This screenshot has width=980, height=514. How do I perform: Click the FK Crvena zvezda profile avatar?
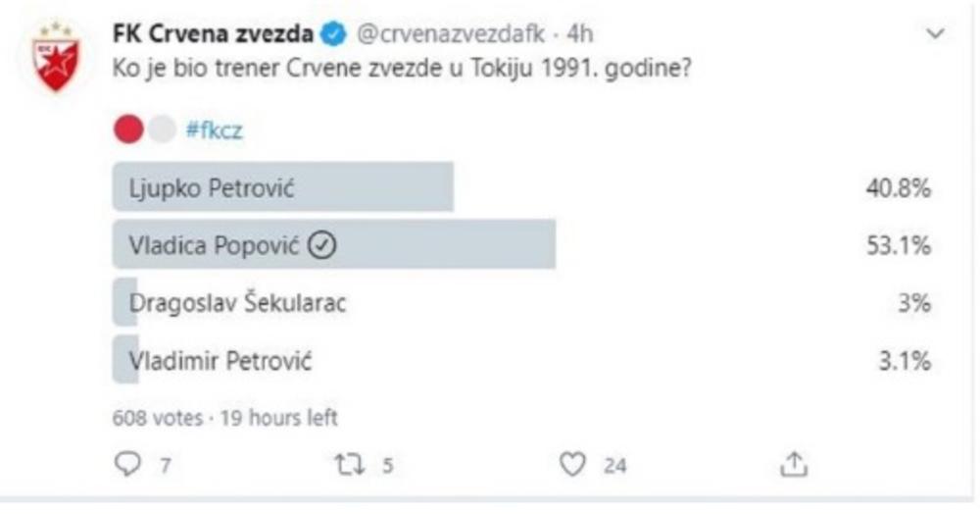pos(57,58)
